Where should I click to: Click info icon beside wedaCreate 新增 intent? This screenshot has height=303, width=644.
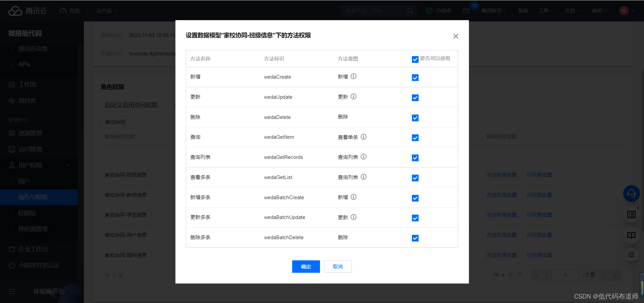tap(354, 76)
